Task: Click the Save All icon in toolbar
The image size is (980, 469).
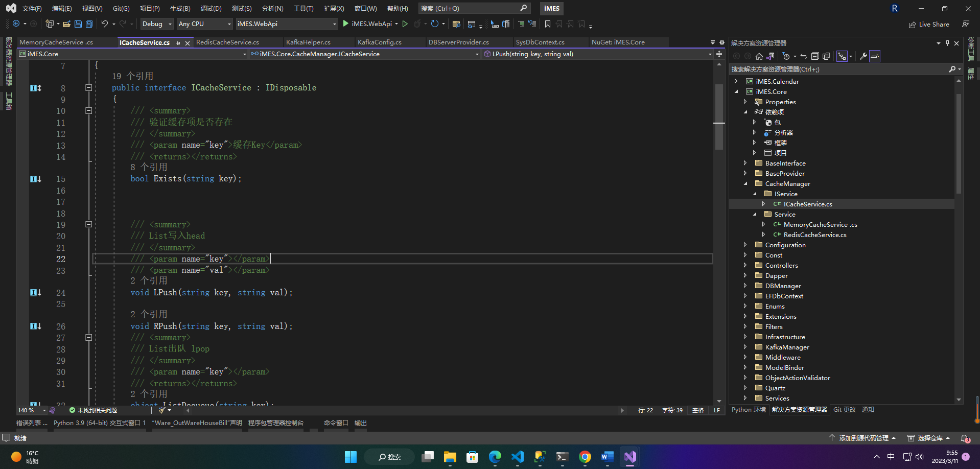Action: tap(89, 24)
